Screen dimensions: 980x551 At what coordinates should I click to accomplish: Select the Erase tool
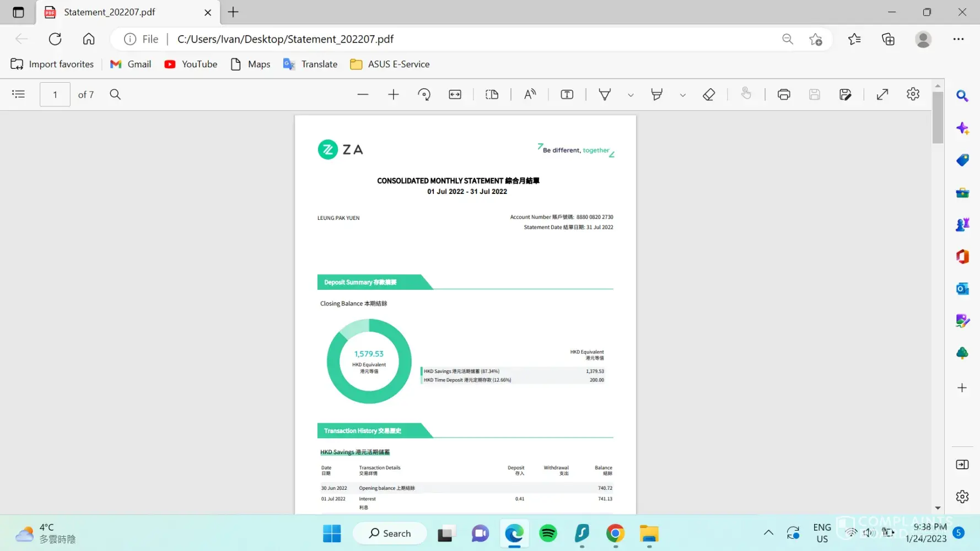tap(709, 94)
